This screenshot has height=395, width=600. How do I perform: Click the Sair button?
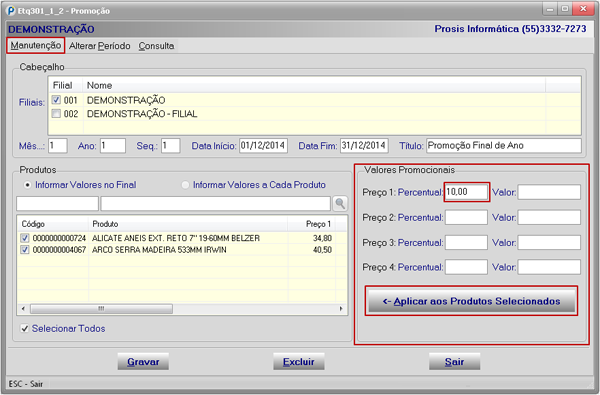[454, 362]
